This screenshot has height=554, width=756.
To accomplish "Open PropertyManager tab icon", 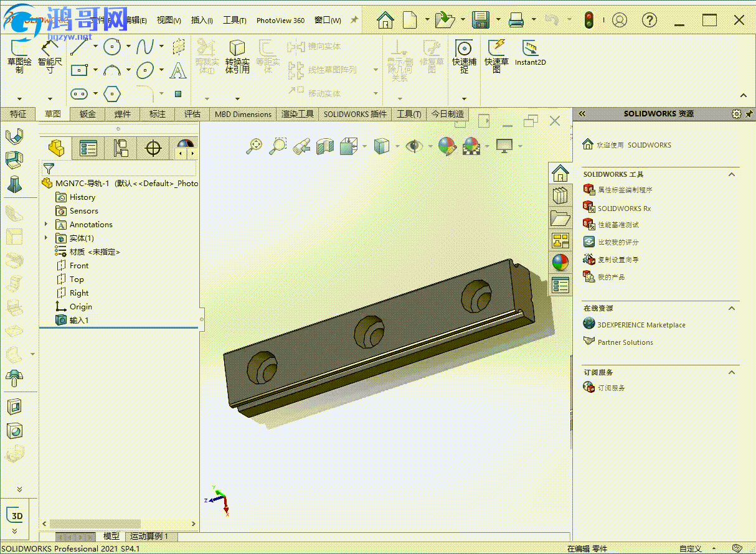I will coord(89,148).
